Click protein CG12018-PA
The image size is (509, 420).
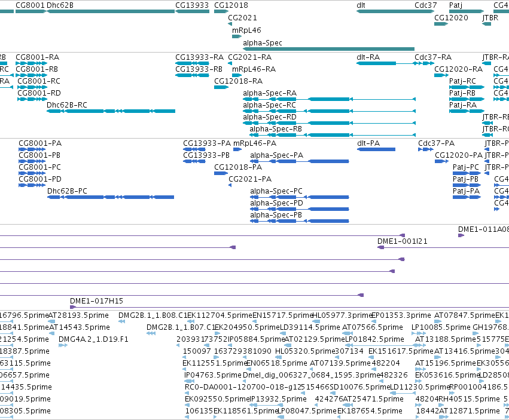[x=221, y=173]
